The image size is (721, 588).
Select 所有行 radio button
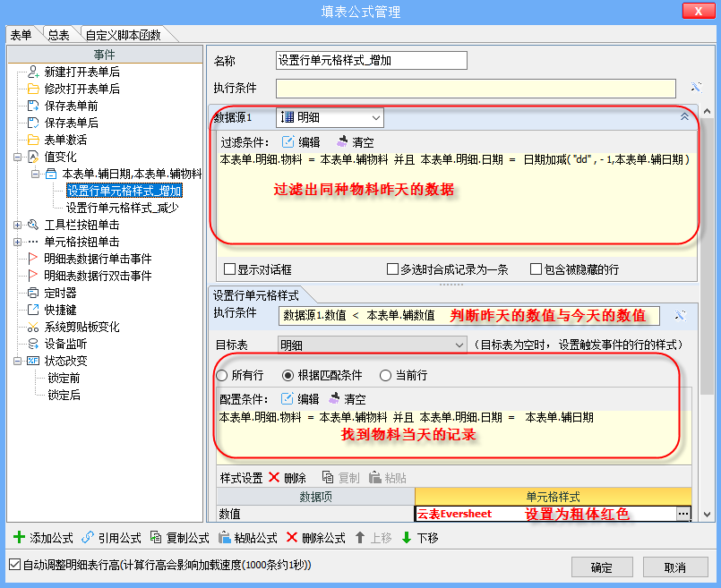[x=221, y=375]
